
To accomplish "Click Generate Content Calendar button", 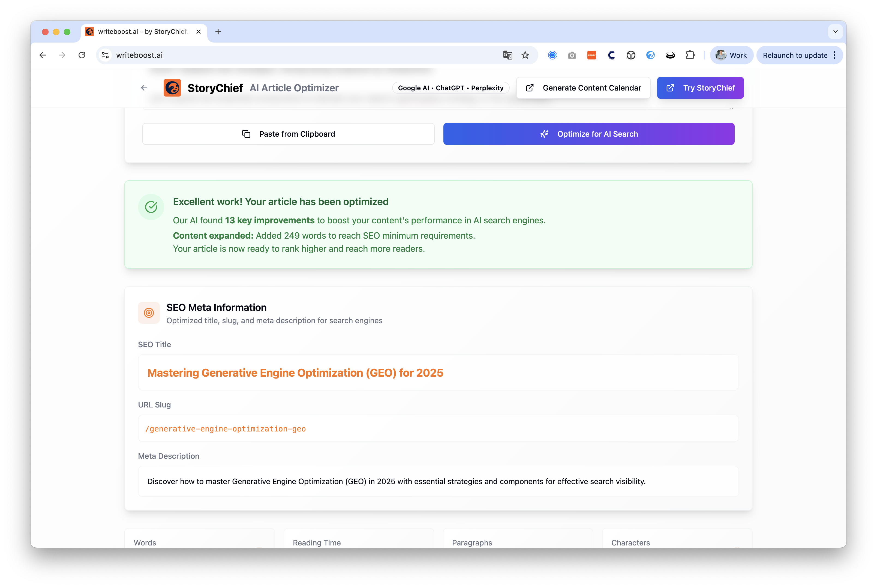I will point(583,88).
